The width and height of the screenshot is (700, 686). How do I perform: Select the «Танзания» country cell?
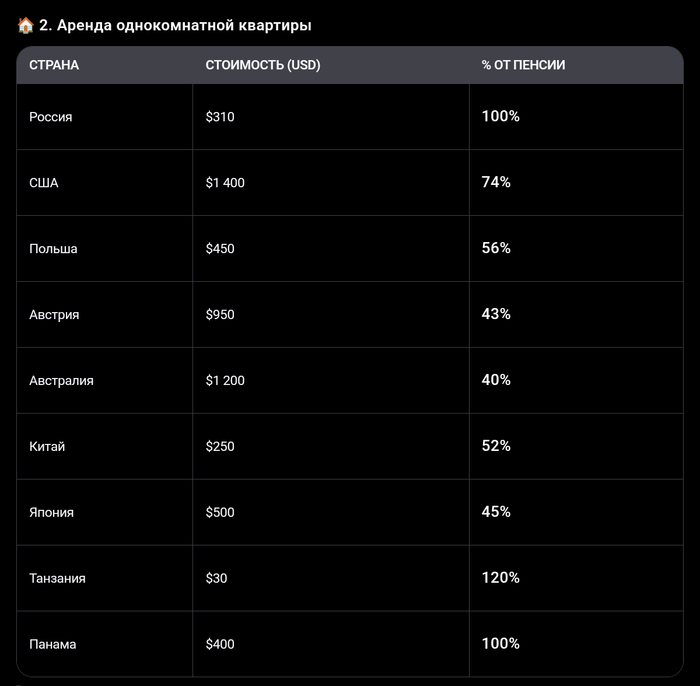(57, 579)
